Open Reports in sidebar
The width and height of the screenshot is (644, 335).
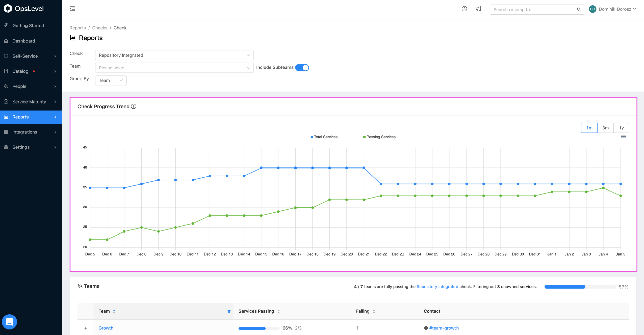point(31,117)
